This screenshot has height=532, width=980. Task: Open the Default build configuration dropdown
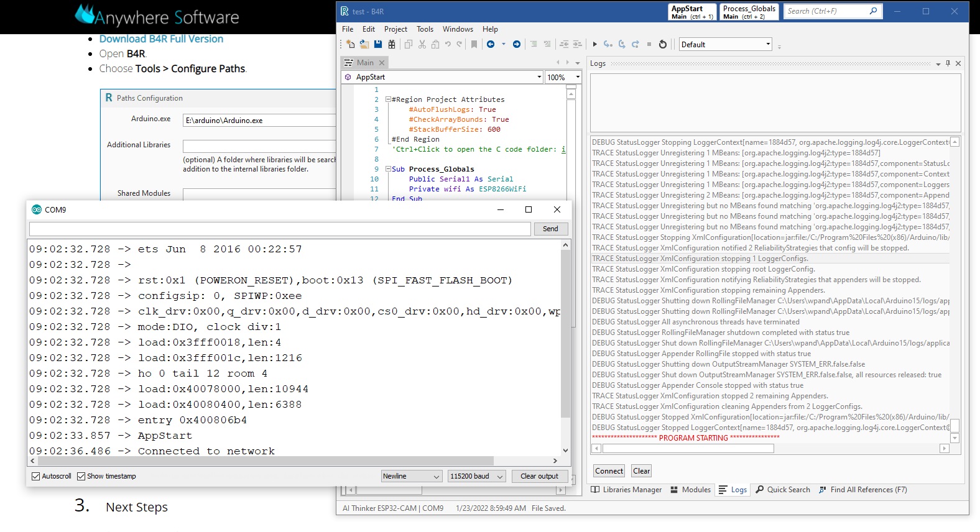click(x=725, y=44)
